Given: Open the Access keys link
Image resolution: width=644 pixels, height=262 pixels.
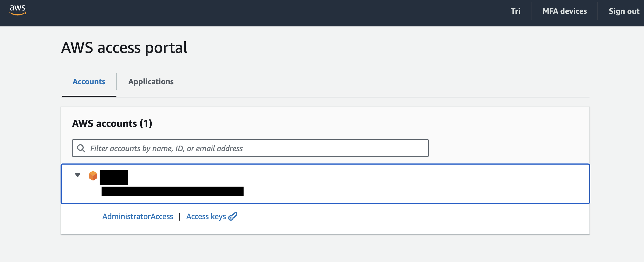Looking at the screenshot, I should (x=206, y=217).
